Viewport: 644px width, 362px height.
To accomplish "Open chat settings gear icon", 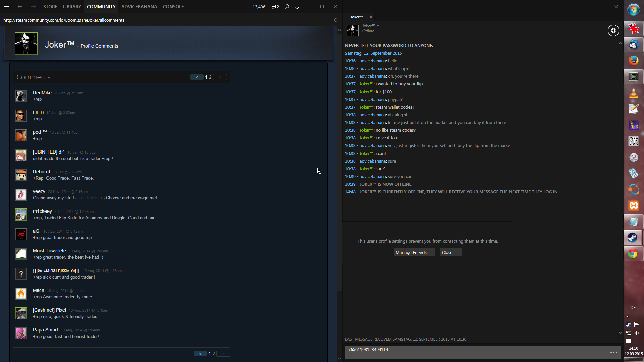I will 613,31.
